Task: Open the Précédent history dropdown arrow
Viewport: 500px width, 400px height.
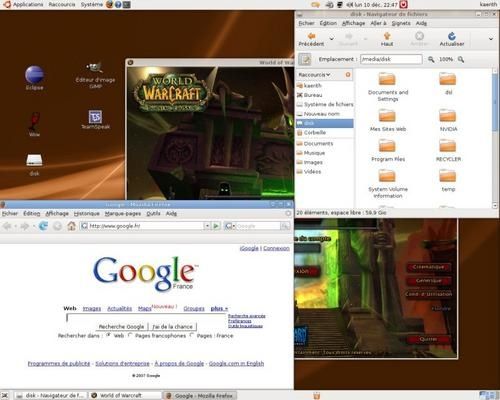Action: 331,39
